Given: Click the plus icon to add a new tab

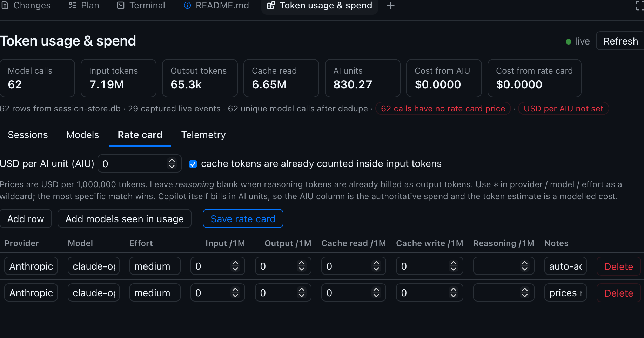Looking at the screenshot, I should coord(391,6).
